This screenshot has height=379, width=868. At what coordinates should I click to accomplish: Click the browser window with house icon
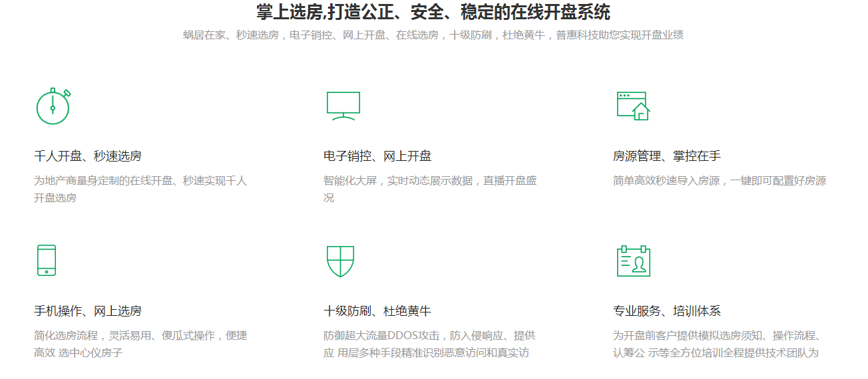point(632,106)
